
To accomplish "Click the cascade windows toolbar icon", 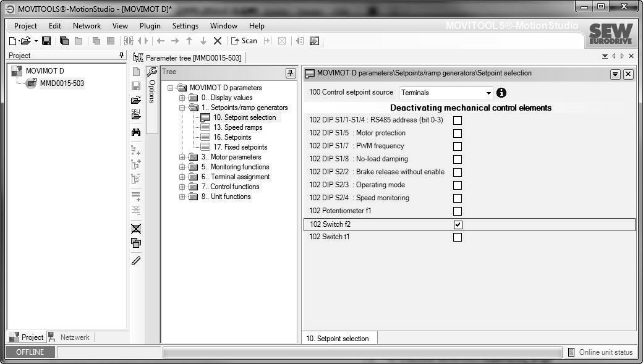I will [x=64, y=41].
